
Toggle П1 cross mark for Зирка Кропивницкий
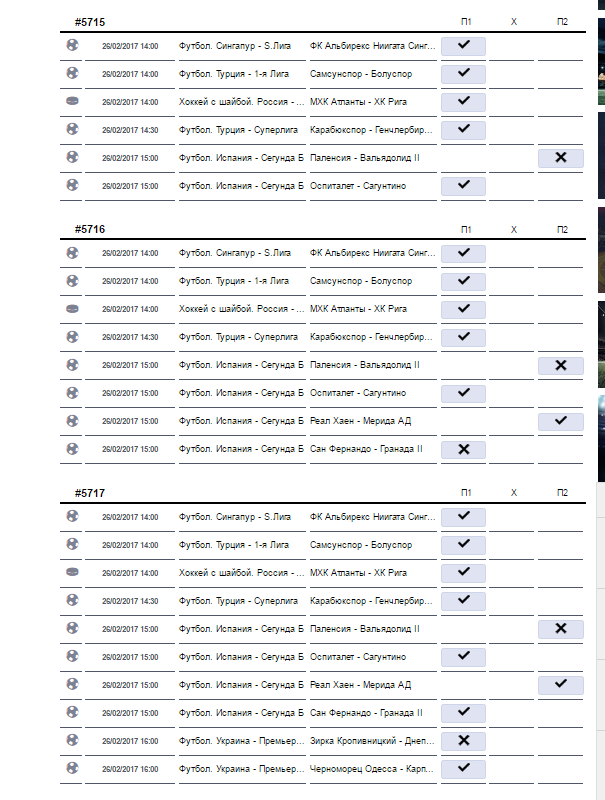pos(463,741)
